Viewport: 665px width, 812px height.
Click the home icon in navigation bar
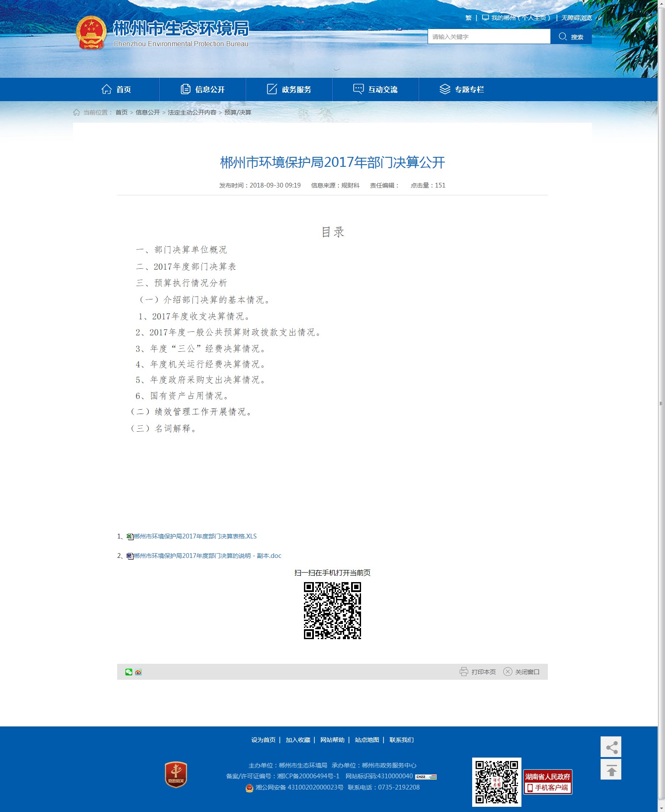(106, 89)
